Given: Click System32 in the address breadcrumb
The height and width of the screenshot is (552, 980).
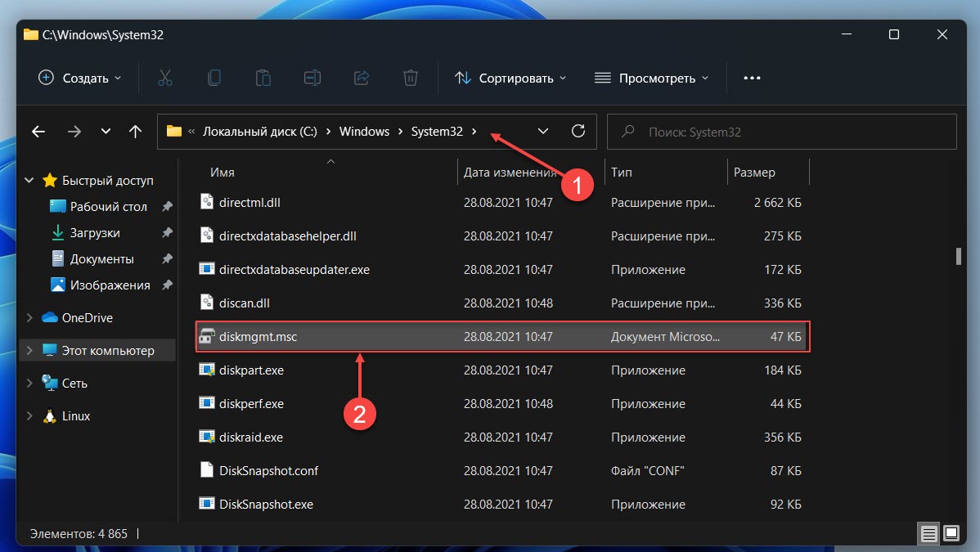Looking at the screenshot, I should point(437,132).
